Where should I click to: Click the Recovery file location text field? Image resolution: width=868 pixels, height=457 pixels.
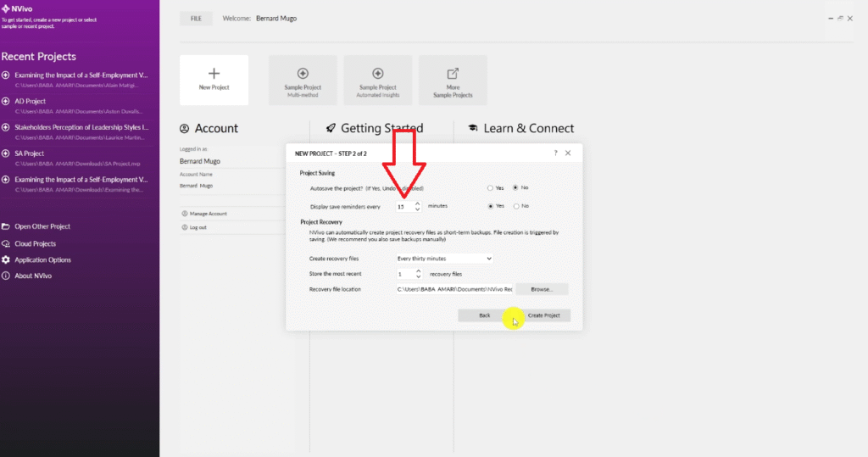454,289
